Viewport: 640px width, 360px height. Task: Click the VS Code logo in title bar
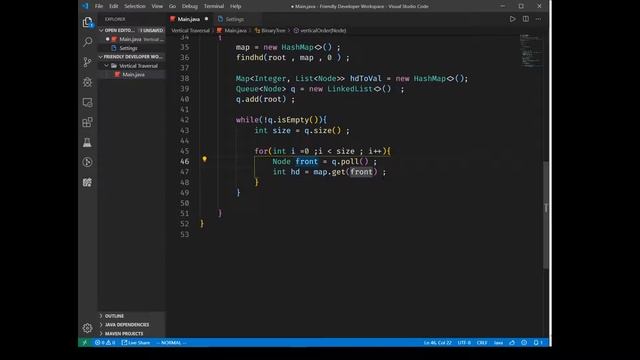85,6
